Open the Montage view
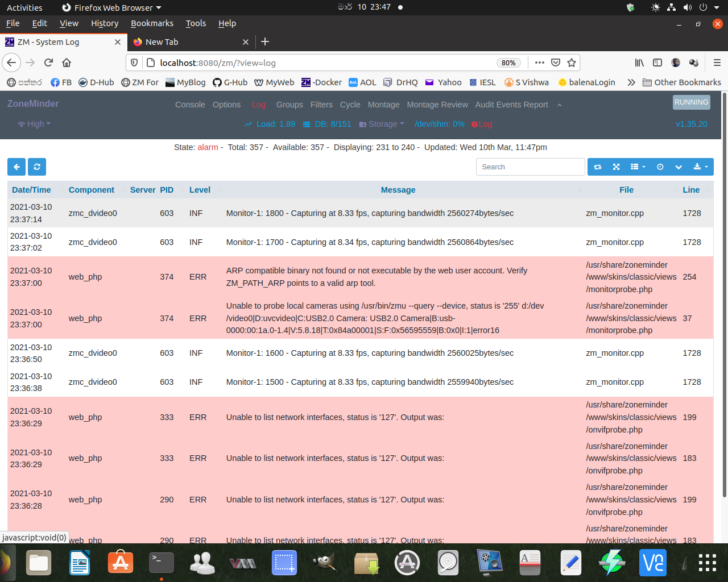The image size is (728, 582). [x=383, y=105]
